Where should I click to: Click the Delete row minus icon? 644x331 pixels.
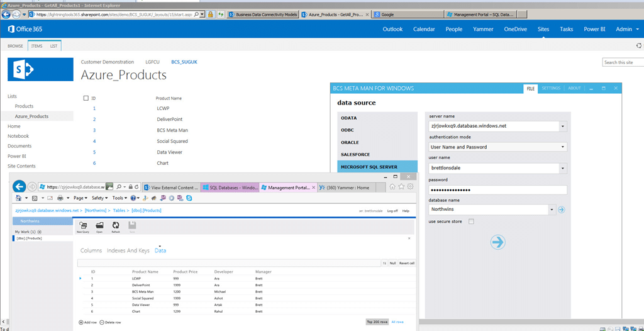(101, 322)
